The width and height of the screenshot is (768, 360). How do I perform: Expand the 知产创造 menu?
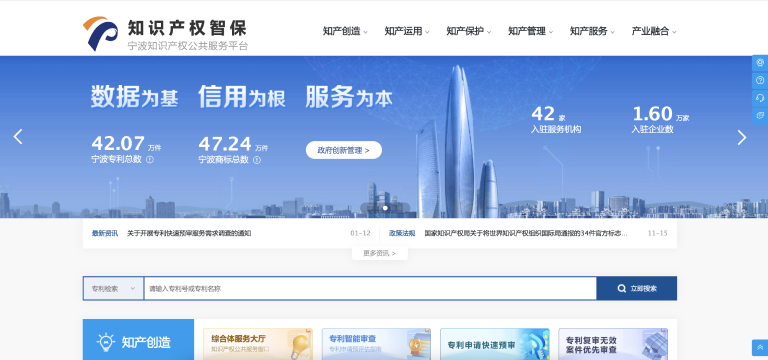(345, 31)
